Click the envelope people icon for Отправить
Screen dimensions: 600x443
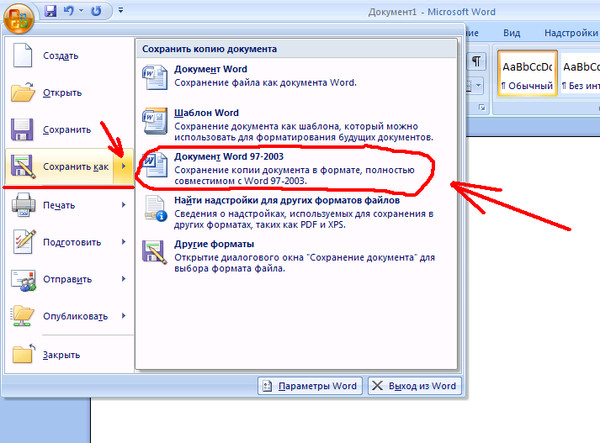tap(23, 280)
